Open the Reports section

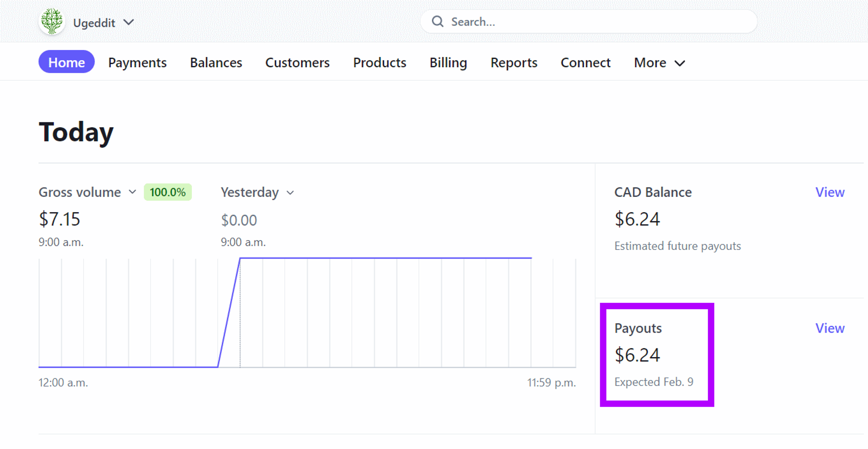pos(514,62)
